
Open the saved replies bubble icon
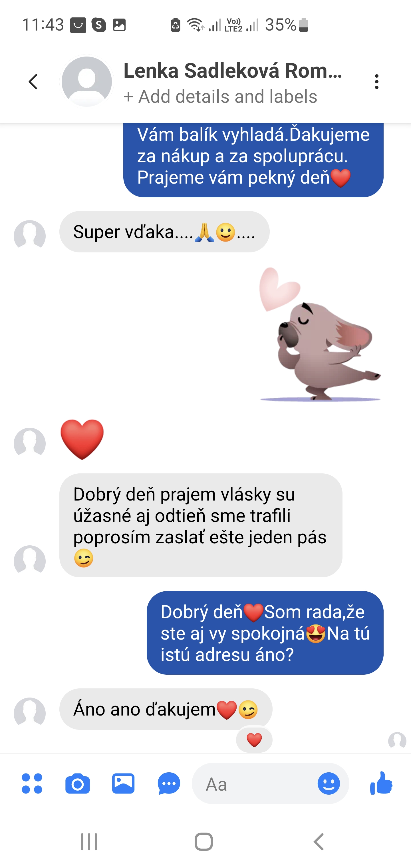click(x=169, y=783)
